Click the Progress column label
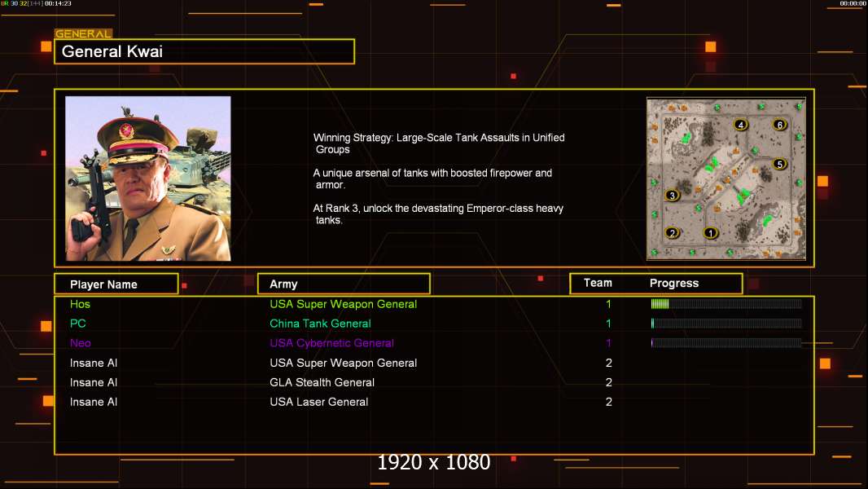 click(x=673, y=283)
